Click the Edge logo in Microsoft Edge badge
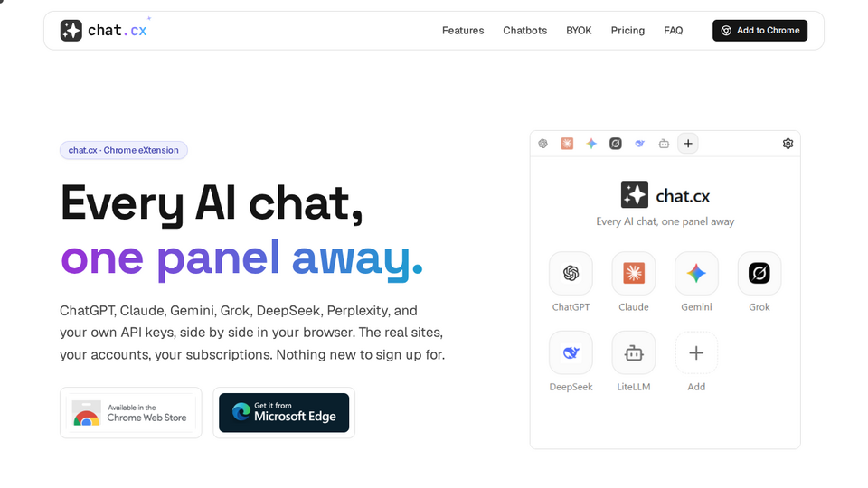868x488 pixels. click(241, 412)
